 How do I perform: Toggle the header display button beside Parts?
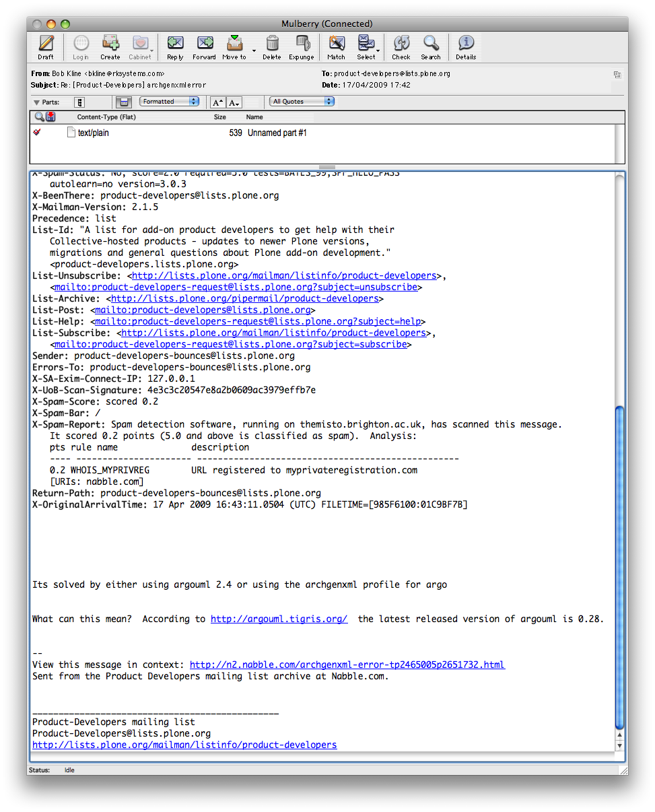(x=79, y=102)
